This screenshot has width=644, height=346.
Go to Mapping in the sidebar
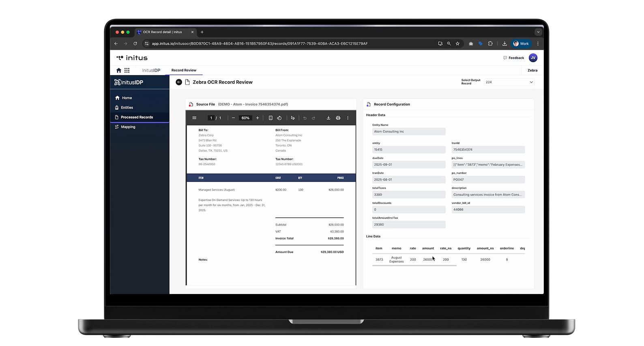(x=128, y=127)
